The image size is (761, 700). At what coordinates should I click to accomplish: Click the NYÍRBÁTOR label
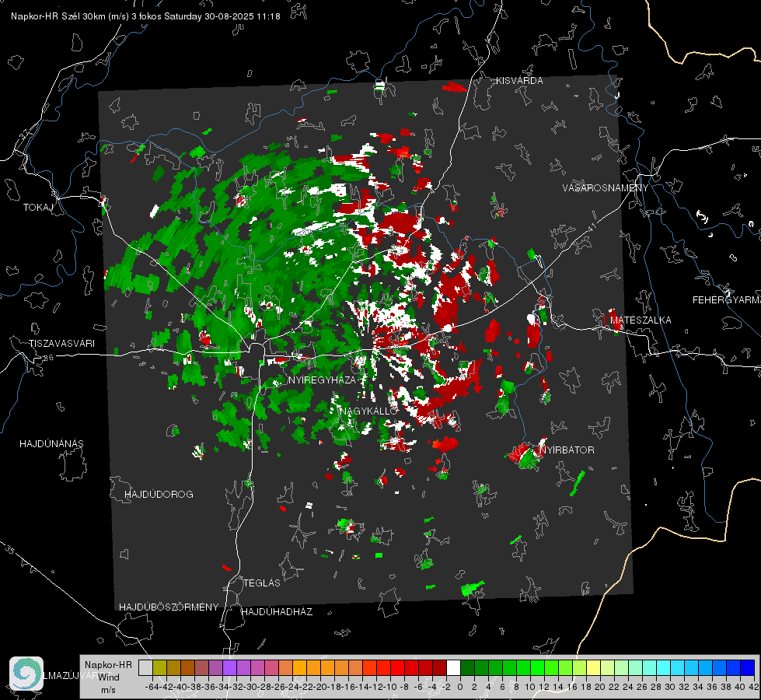pyautogui.click(x=567, y=450)
